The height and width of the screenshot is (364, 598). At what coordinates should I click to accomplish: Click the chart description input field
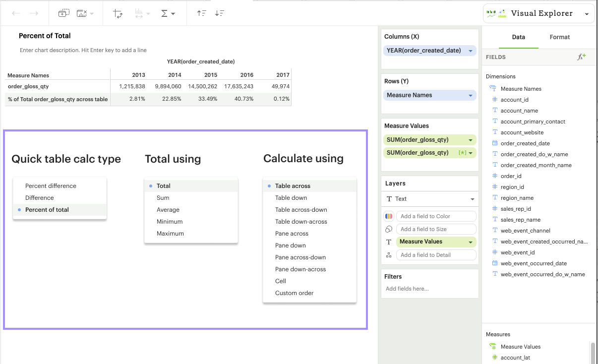tap(83, 50)
